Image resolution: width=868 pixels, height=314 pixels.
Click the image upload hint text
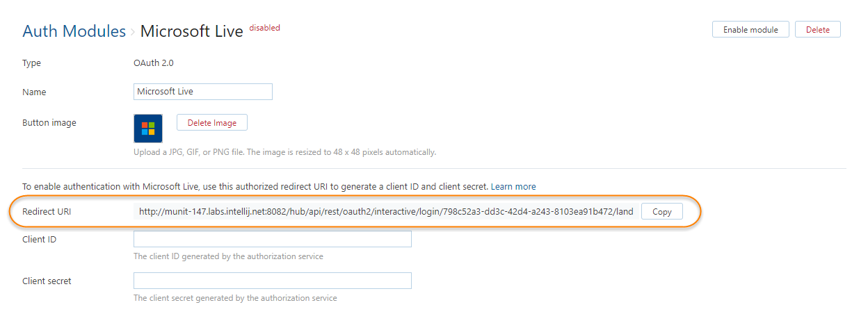tap(284, 152)
